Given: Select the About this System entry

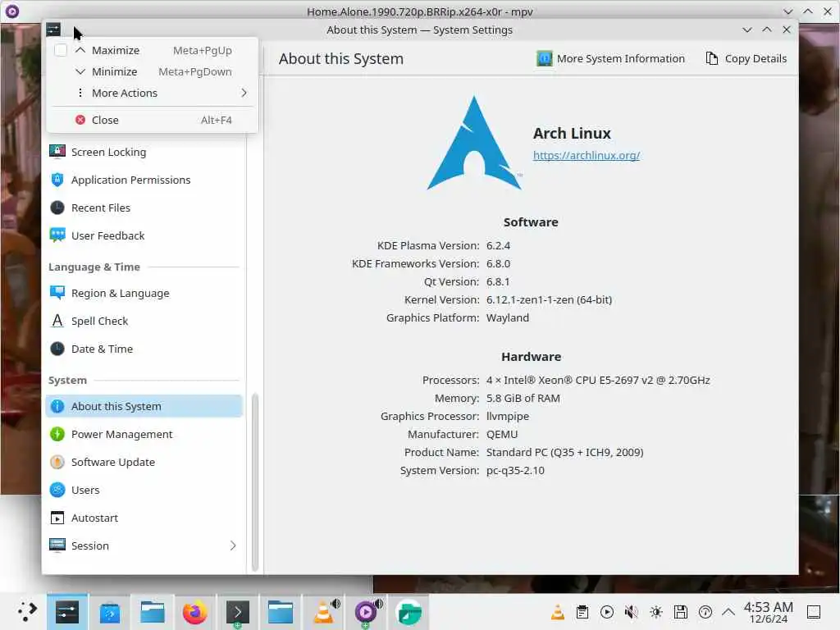Looking at the screenshot, I should [x=144, y=406].
